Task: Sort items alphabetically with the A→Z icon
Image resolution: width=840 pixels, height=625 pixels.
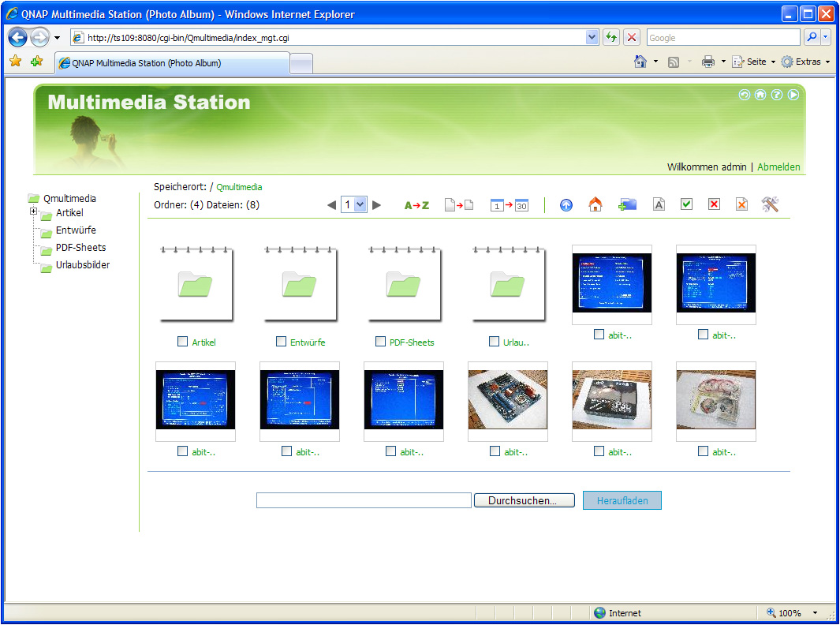Action: coord(416,205)
